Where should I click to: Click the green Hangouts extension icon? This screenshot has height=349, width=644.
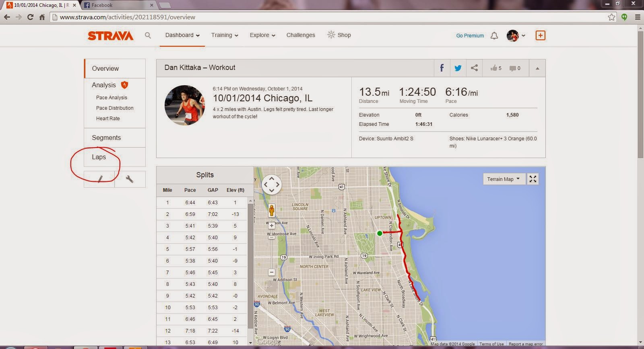tap(624, 17)
